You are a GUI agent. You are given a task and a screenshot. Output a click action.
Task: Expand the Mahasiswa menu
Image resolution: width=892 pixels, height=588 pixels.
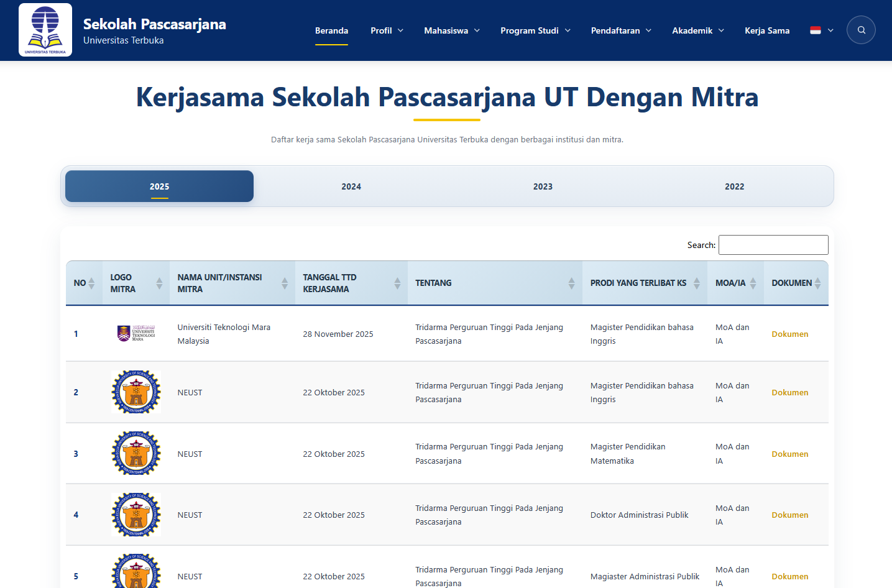(x=452, y=30)
